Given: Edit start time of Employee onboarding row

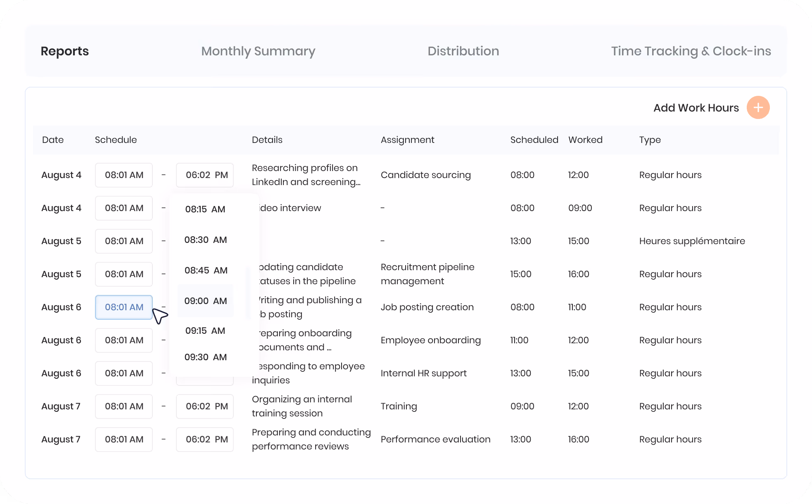Looking at the screenshot, I should [x=124, y=340].
